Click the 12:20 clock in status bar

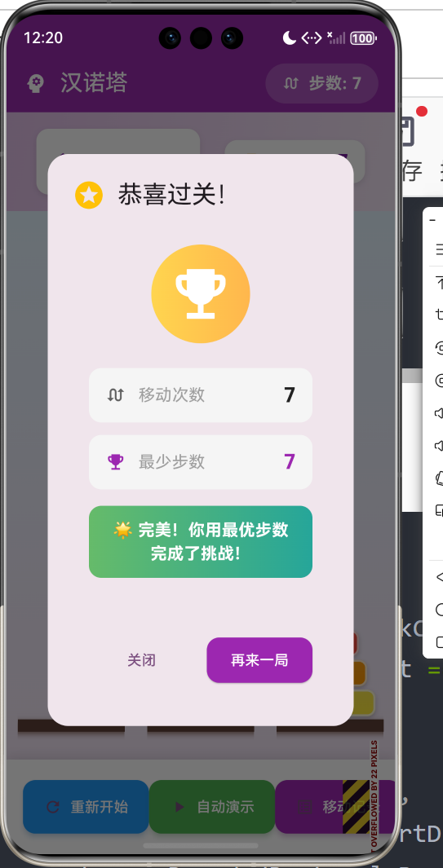(x=43, y=37)
